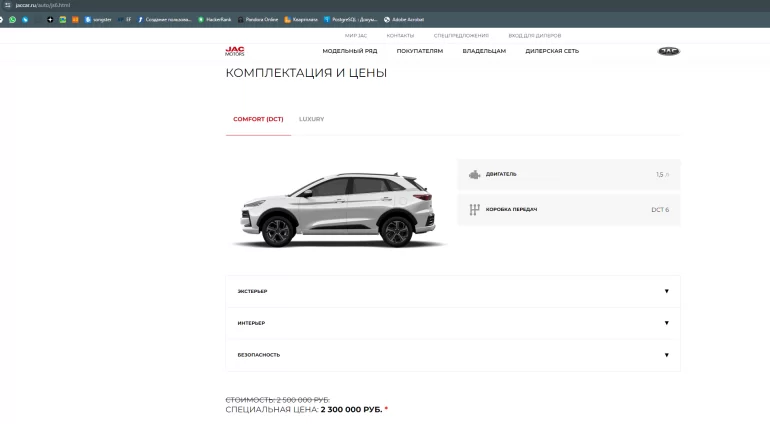Expand the Интерьер section
Screen dimensions: 770x424
coord(453,323)
